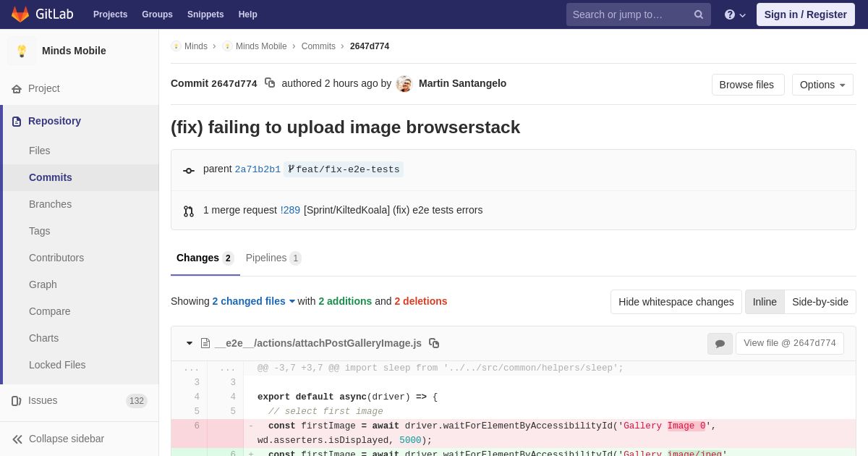Click the Project home icon in sidebar

click(x=17, y=89)
